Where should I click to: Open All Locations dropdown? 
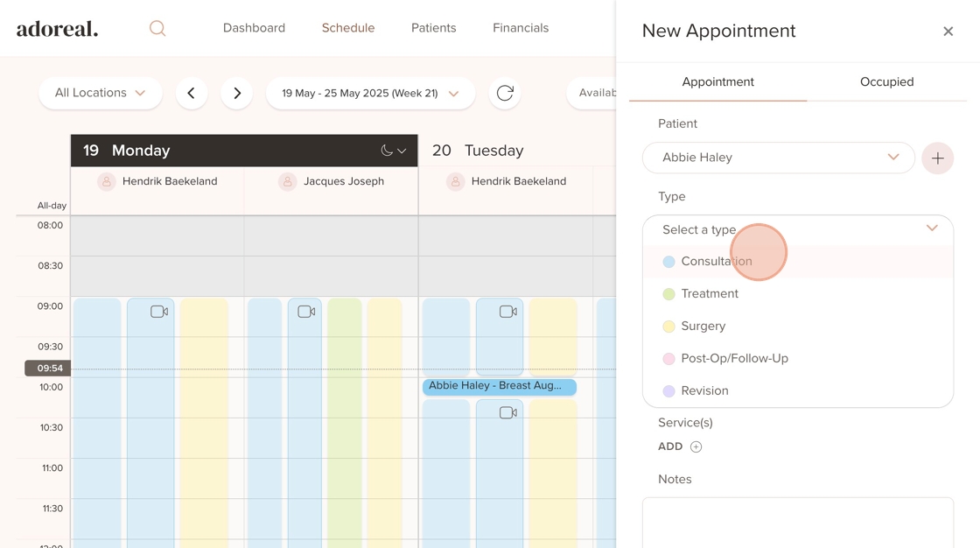click(100, 93)
